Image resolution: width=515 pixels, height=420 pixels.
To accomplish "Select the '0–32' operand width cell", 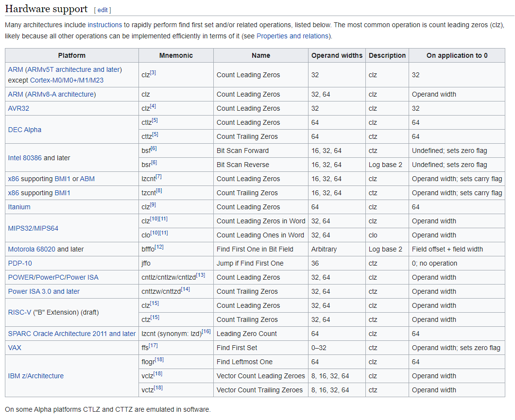I will point(337,348).
